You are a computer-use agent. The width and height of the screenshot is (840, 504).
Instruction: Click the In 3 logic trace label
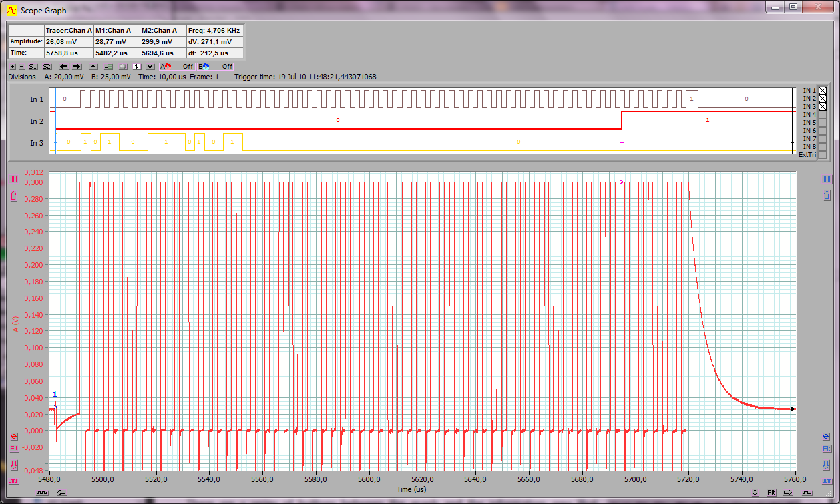click(37, 143)
